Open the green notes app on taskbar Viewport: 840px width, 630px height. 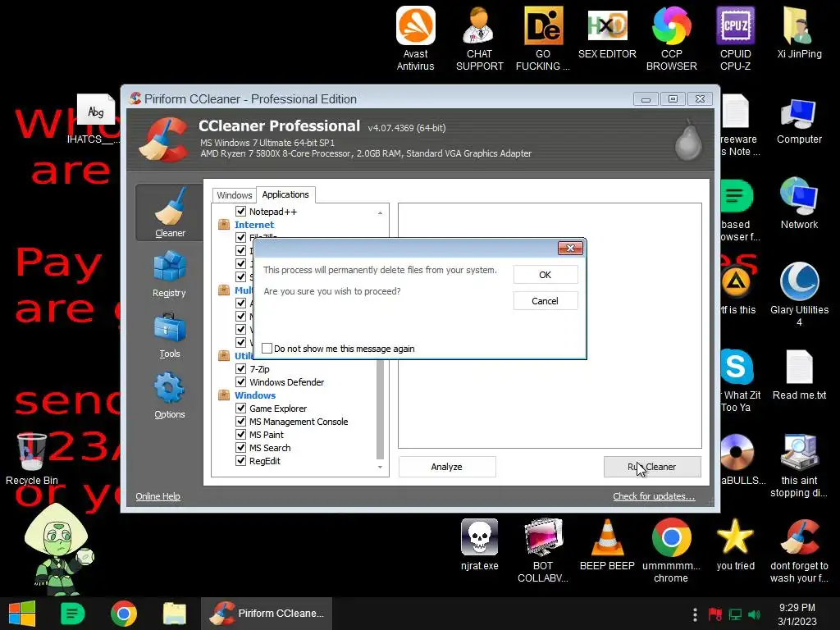tap(73, 614)
